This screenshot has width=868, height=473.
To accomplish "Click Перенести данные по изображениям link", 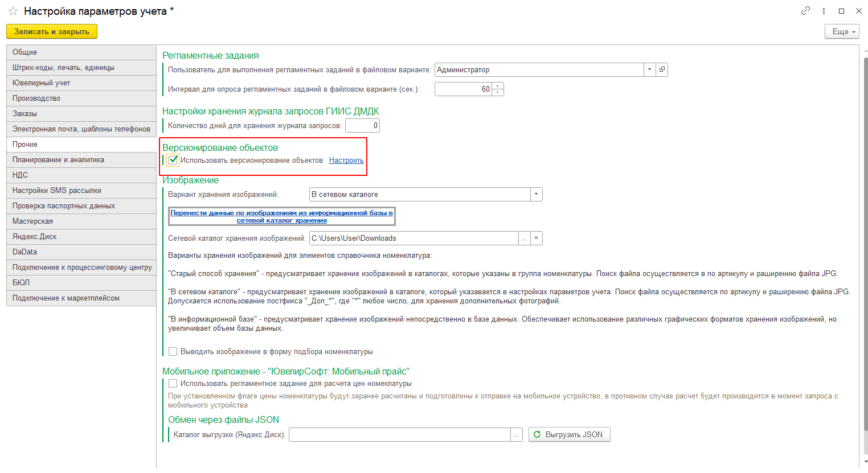I will tap(282, 216).
